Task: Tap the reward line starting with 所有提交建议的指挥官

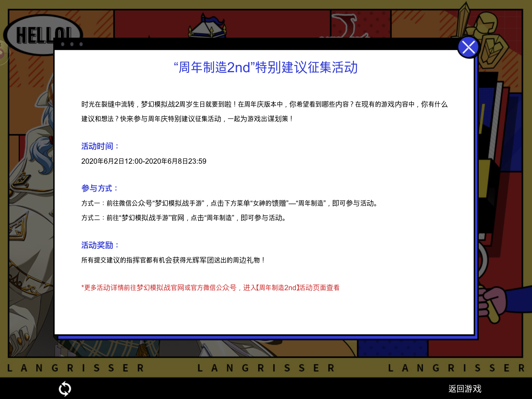Action: 173,260
